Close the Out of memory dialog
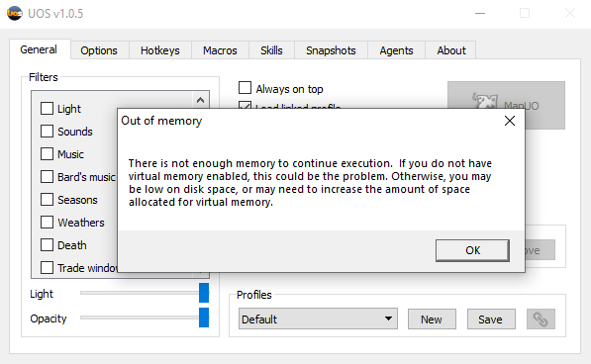Viewport: 591px width, 364px height. click(x=510, y=121)
